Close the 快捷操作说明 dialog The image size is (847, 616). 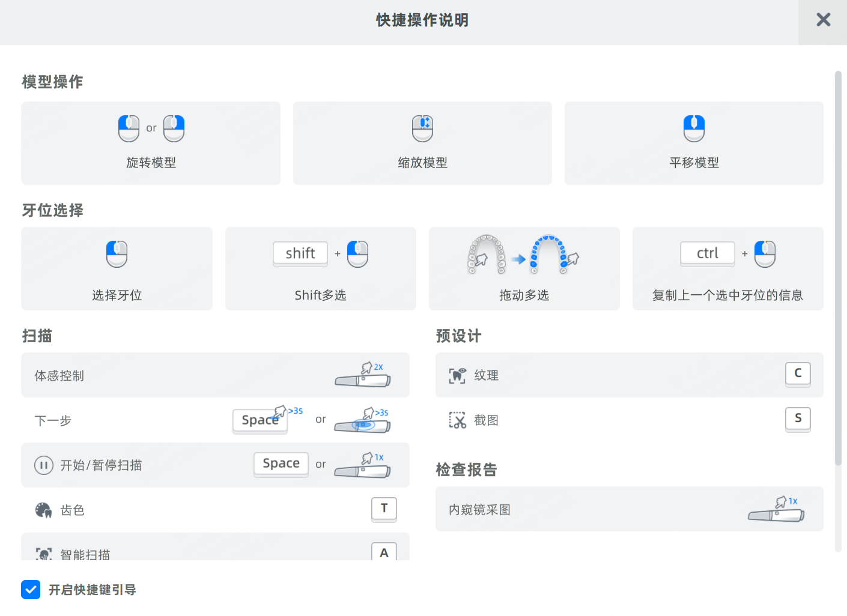(823, 20)
